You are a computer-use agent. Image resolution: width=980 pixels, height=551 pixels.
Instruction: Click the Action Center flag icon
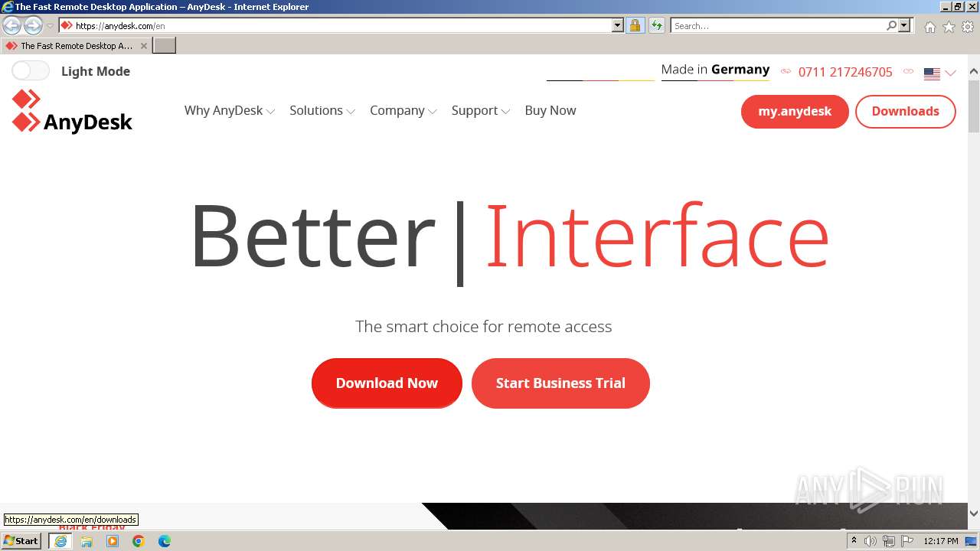click(907, 541)
